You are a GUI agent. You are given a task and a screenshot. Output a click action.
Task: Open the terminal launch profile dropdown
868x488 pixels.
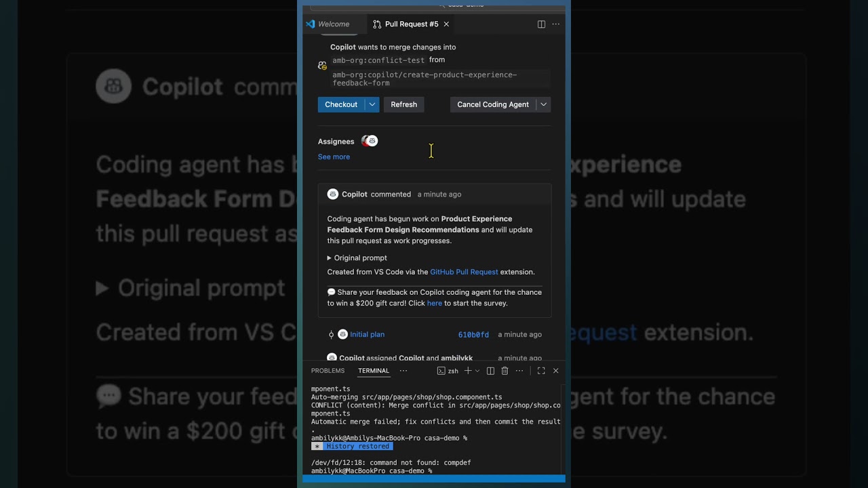tap(477, 371)
